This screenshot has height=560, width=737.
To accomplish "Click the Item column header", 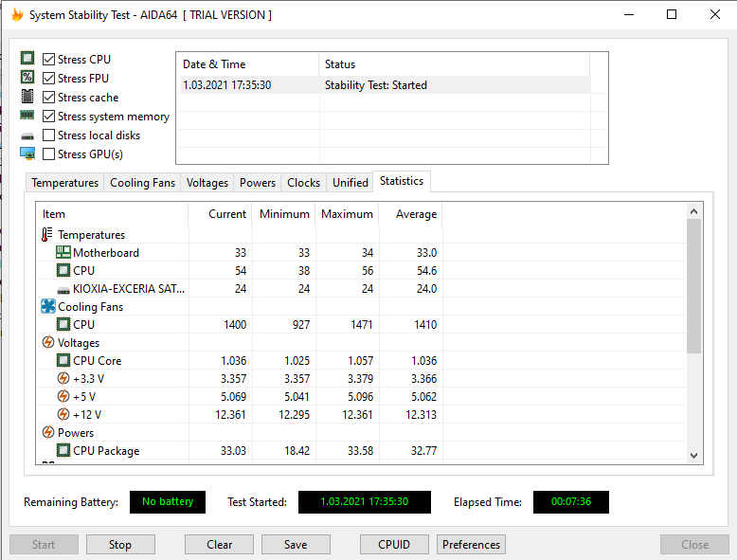I will 113,214.
